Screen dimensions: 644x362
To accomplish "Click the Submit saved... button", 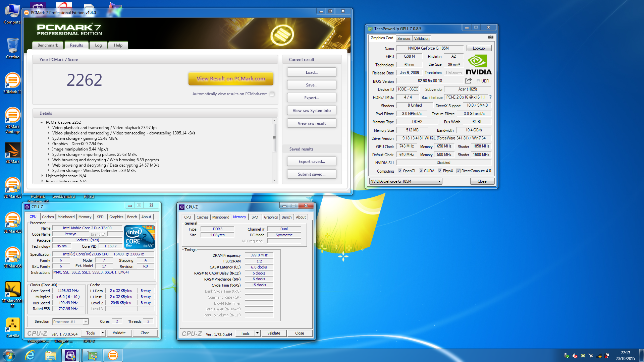I will [x=312, y=174].
